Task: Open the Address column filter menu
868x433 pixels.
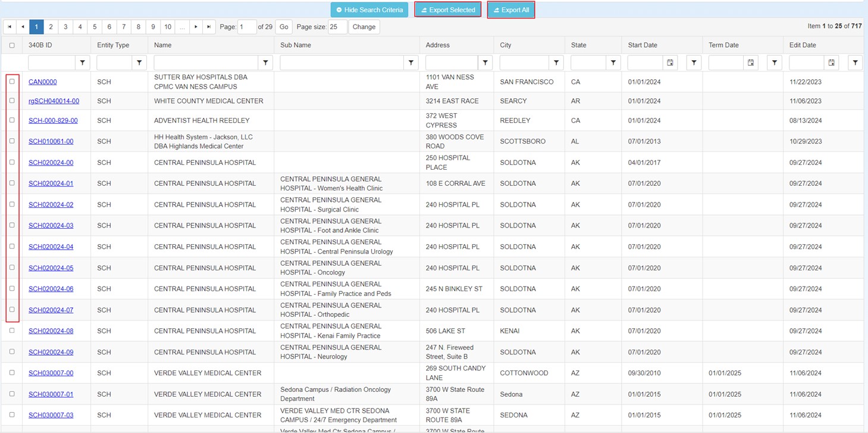Action: pyautogui.click(x=485, y=63)
